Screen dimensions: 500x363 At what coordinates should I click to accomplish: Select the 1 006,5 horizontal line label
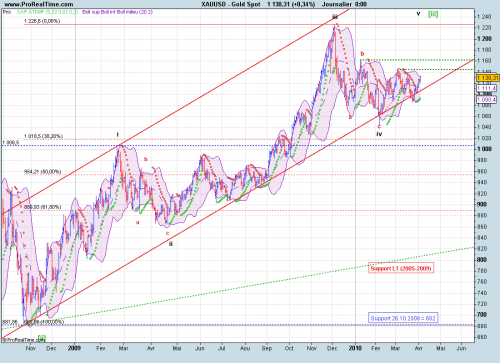[11, 143]
